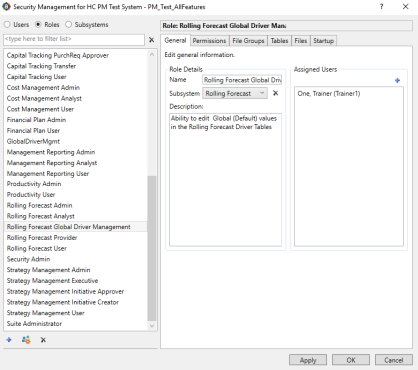The height and width of the screenshot is (370, 418).
Task: Click the add new role plus icon
Action: [9, 340]
